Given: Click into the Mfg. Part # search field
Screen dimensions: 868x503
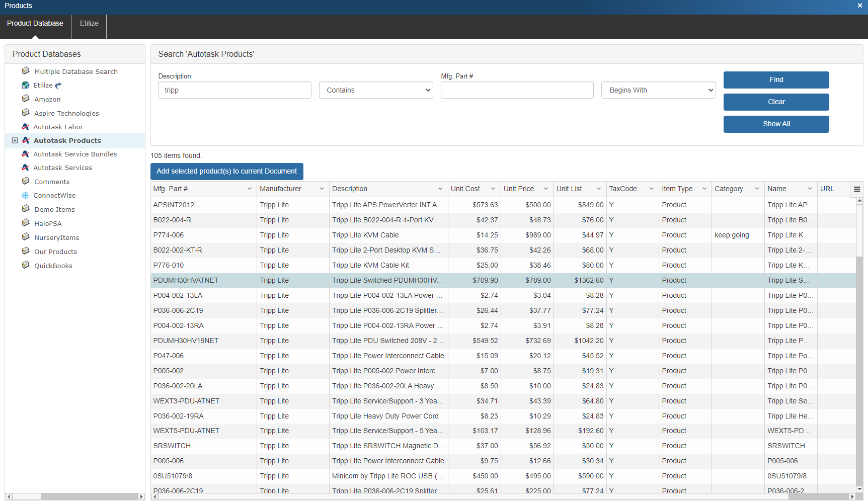Looking at the screenshot, I should (517, 91).
